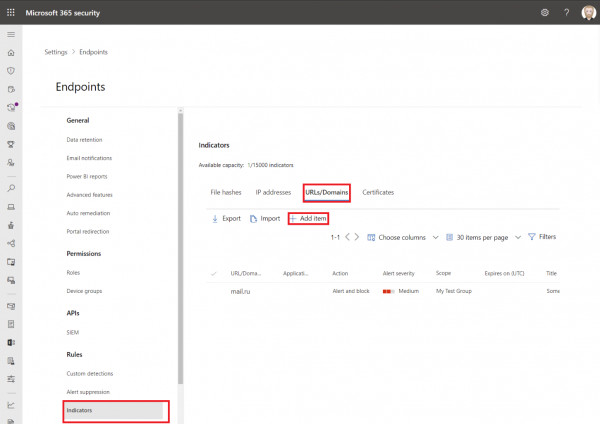Open Email notifications settings

point(89,158)
